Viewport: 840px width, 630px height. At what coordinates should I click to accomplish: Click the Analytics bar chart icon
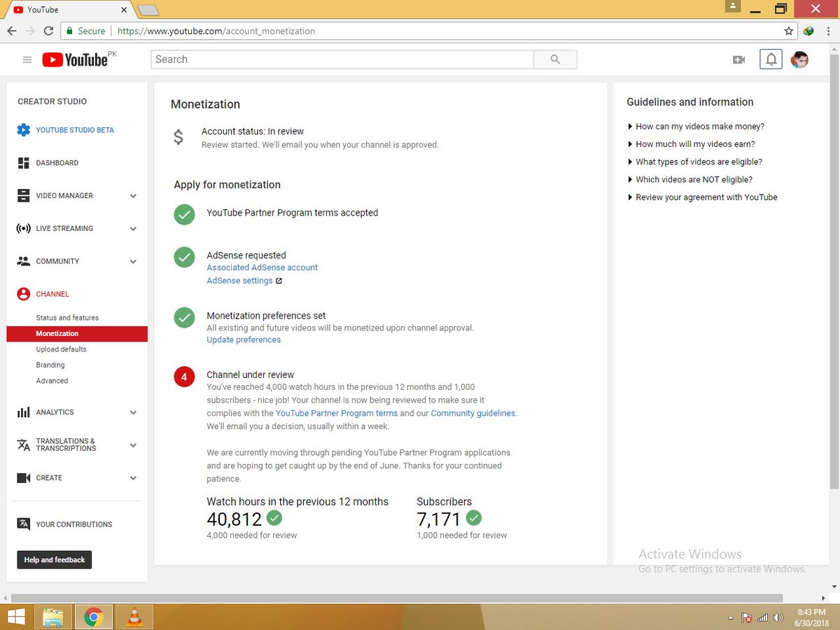click(24, 412)
